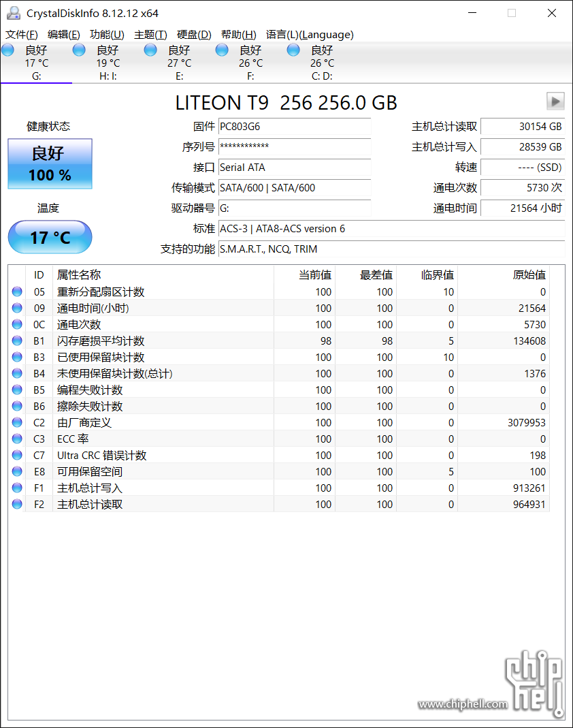Click the status orb of attribute 09
This screenshot has height=728, width=573.
(x=17, y=308)
